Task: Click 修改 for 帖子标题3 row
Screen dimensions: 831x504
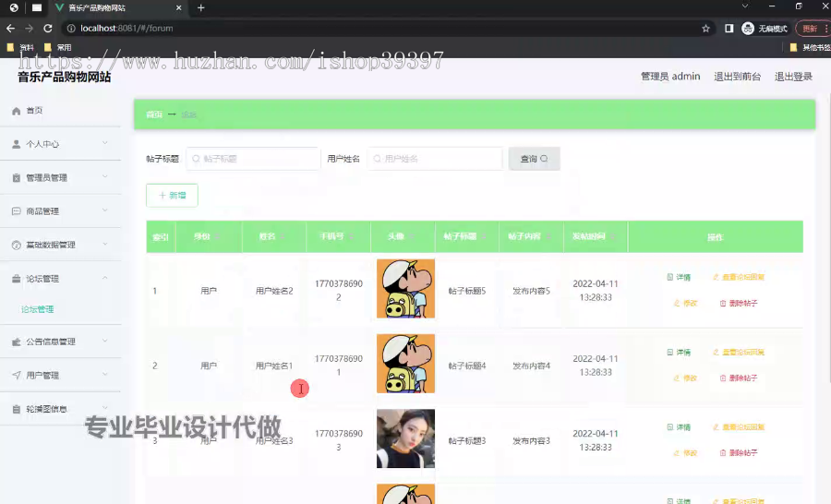Action: point(685,453)
